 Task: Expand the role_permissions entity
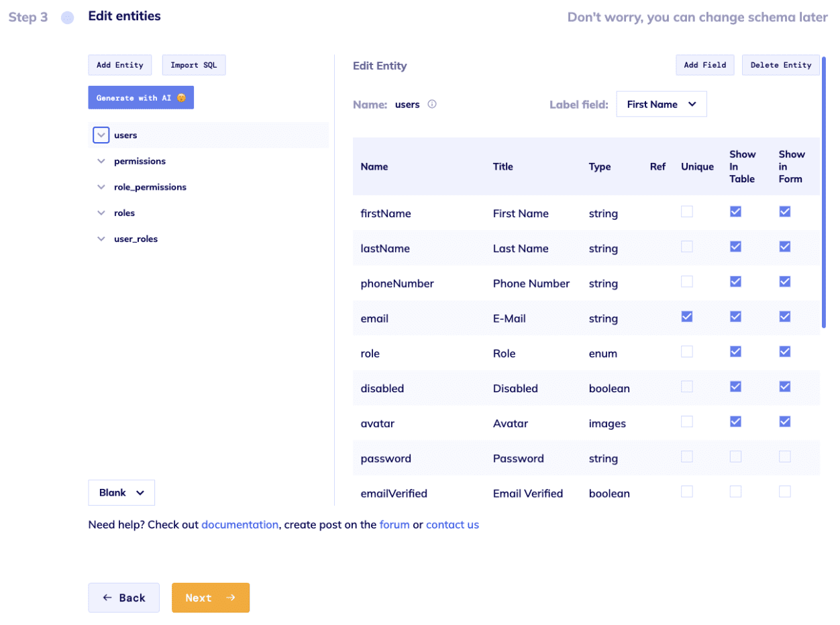pyautogui.click(x=101, y=187)
